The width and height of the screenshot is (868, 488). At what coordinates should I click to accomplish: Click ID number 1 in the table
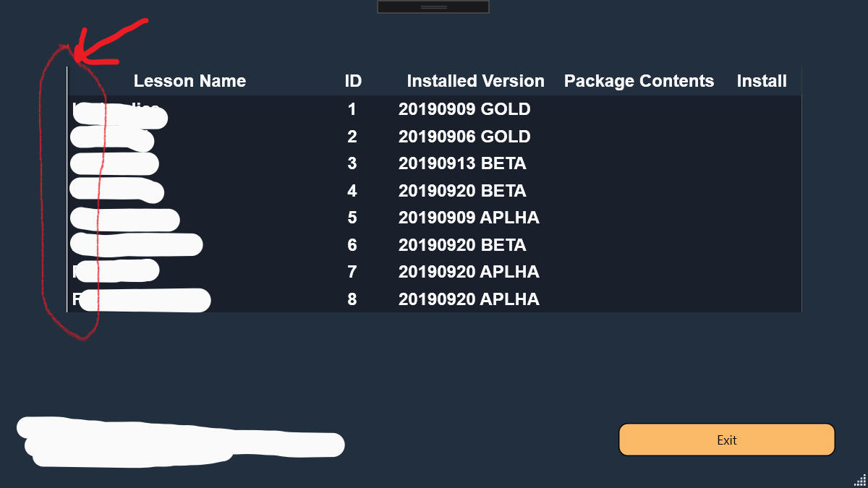click(x=352, y=109)
